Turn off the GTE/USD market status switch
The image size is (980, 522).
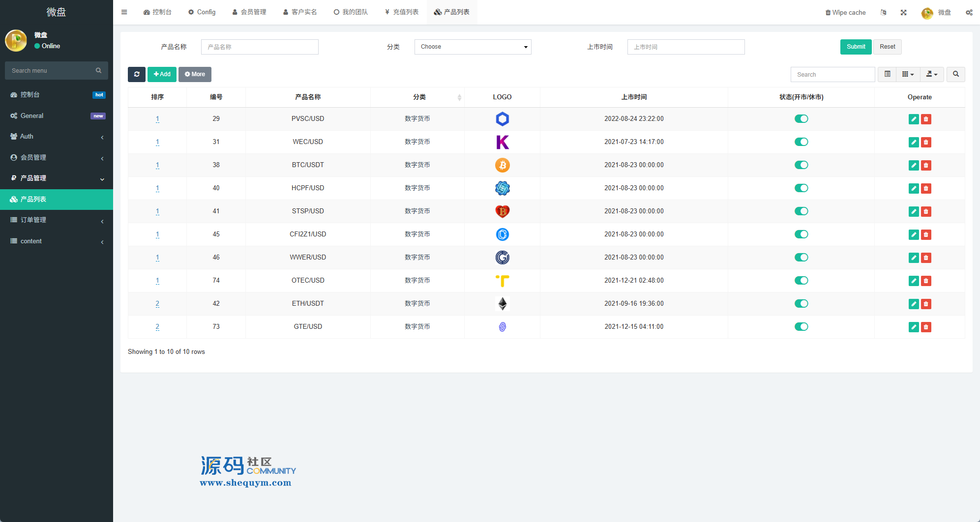pos(801,327)
